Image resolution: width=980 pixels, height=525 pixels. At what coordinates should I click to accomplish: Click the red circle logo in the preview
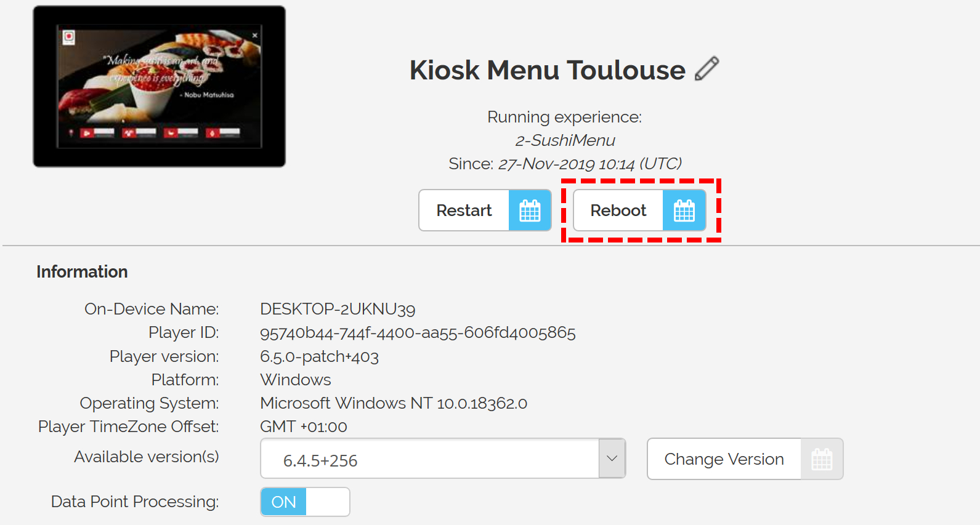[69, 37]
